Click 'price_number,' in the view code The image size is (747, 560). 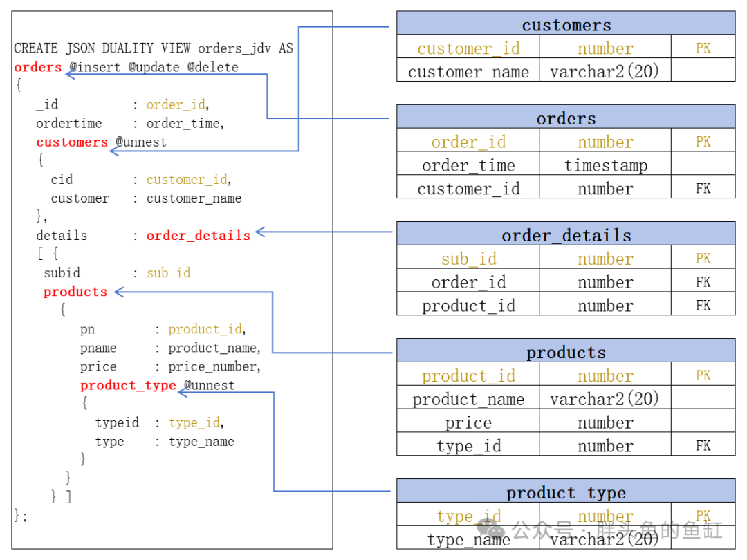point(214,366)
